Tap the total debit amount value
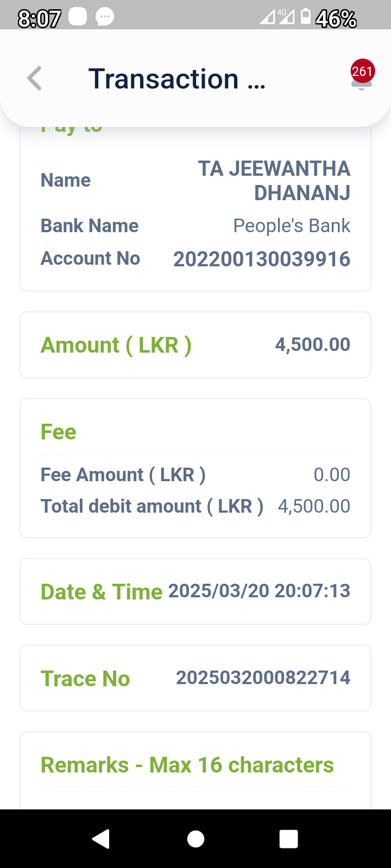The height and width of the screenshot is (868, 391). click(x=314, y=506)
